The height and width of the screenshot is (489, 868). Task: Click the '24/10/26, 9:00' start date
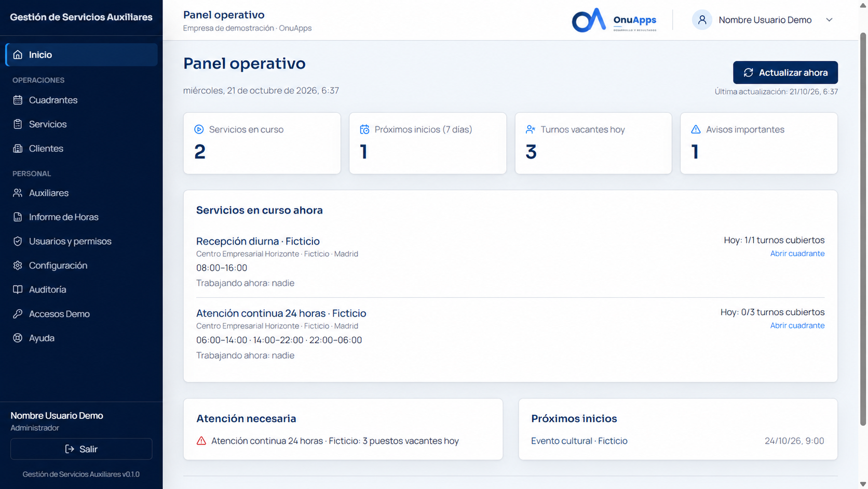tap(794, 441)
